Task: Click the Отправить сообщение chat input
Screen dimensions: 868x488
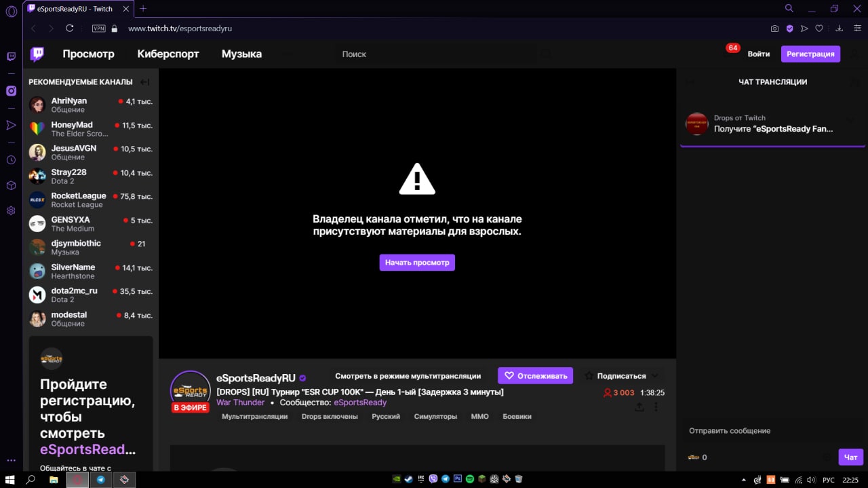Action: click(x=772, y=431)
